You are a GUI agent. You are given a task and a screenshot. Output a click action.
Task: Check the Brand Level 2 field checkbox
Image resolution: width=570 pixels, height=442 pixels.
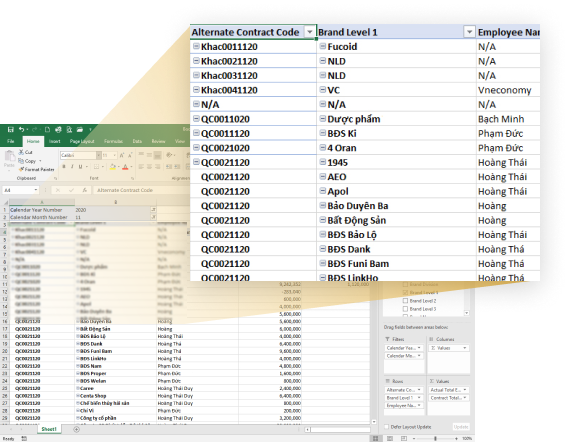[x=405, y=301]
